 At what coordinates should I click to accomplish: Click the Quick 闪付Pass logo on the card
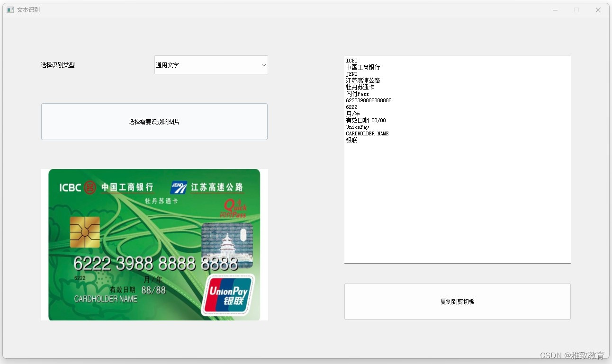pos(236,209)
